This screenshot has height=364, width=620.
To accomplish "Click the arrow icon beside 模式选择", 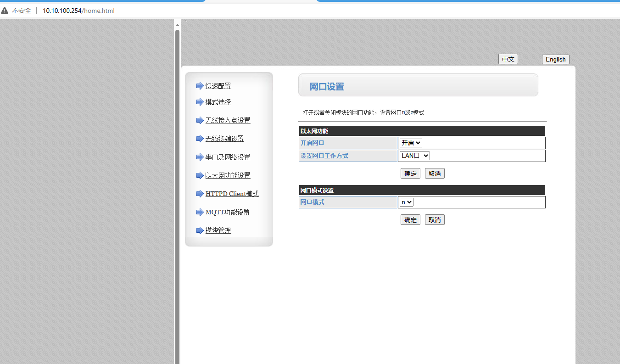I will click(200, 102).
